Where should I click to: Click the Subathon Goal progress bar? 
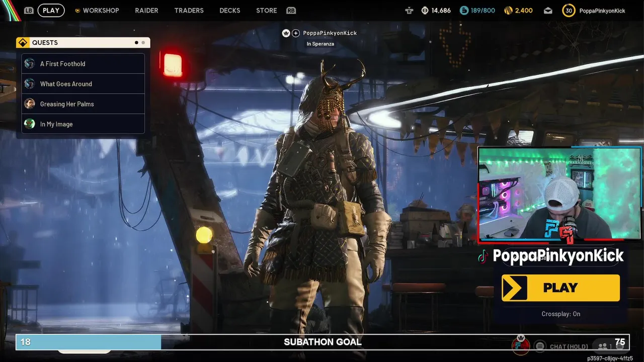coord(322,342)
